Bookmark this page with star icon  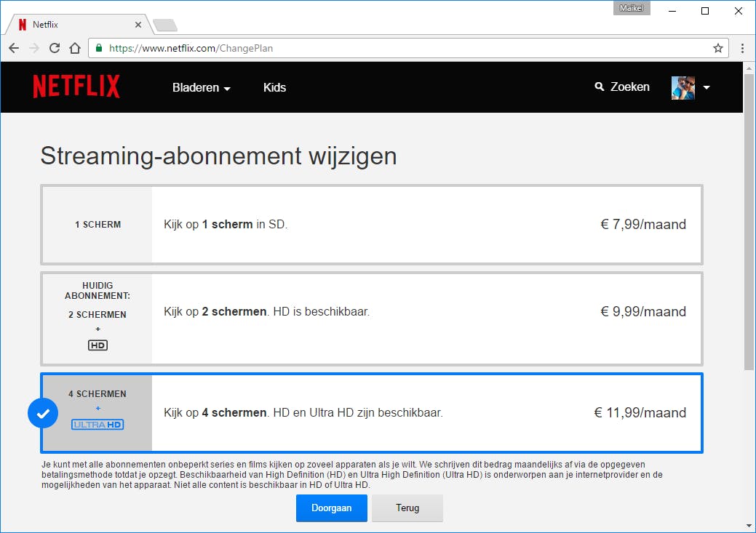718,48
